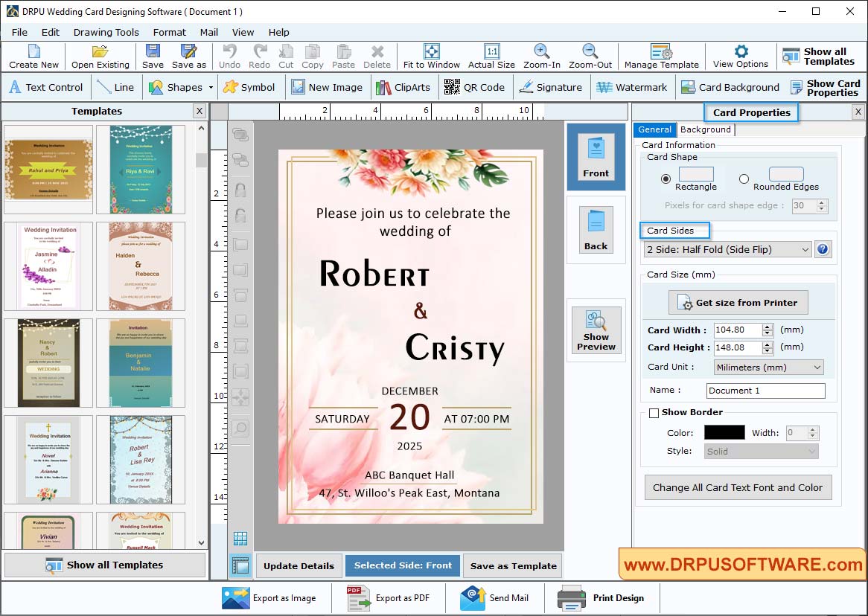Select the Rectangle card shape
868x616 pixels.
tap(666, 179)
